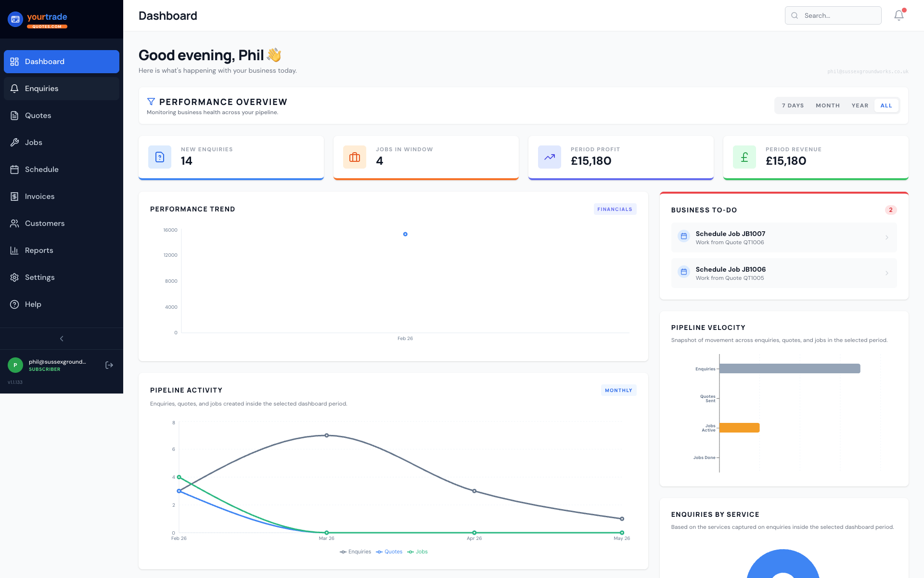Open the notifications bell in header
Image resolution: width=924 pixels, height=578 pixels.
pyautogui.click(x=899, y=15)
